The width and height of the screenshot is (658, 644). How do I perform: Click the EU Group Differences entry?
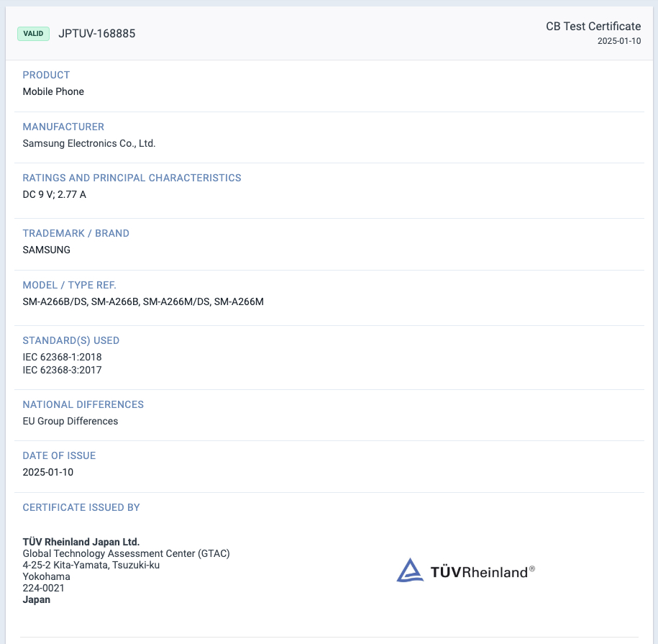pos(70,421)
